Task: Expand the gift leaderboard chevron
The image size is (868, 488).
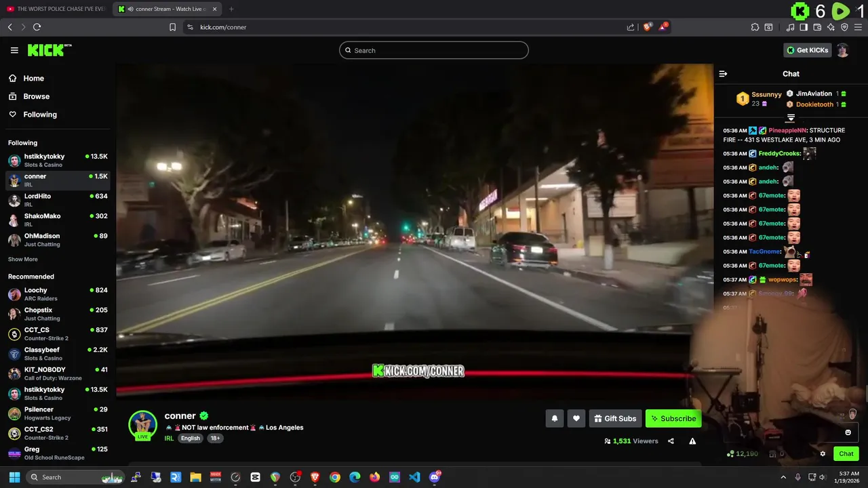Action: pyautogui.click(x=791, y=118)
